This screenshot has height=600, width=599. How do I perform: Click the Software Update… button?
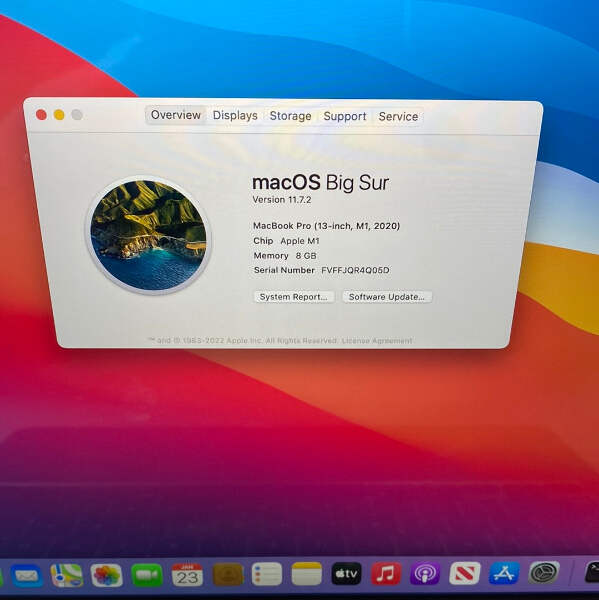pos(387,297)
